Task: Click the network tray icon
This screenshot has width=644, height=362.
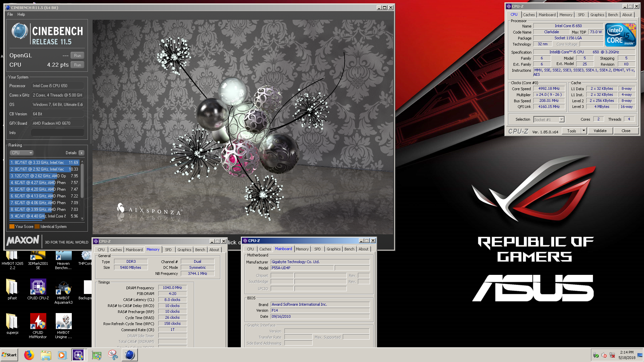Action: click(x=612, y=355)
